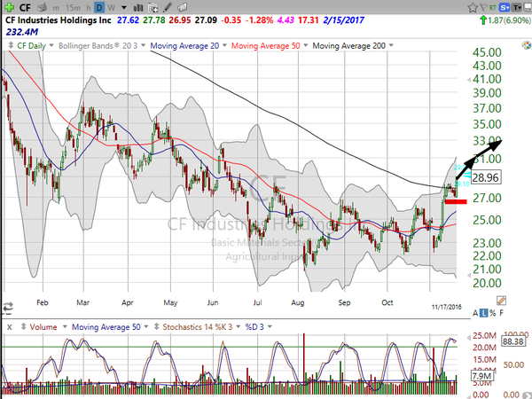Image resolution: width=532 pixels, height=399 pixels.
Task: Expand Bollinger Bands 20 3 dropdown
Action: pyautogui.click(x=143, y=45)
